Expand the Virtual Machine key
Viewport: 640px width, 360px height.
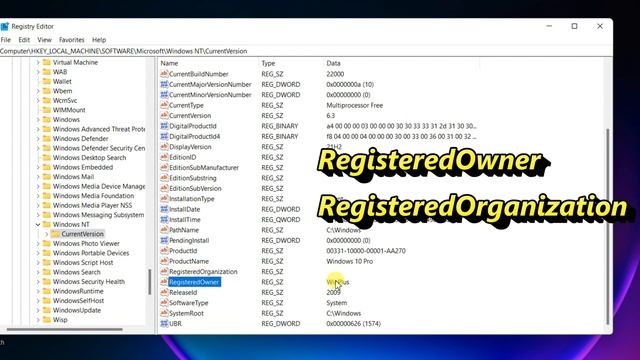pyautogui.click(x=38, y=62)
